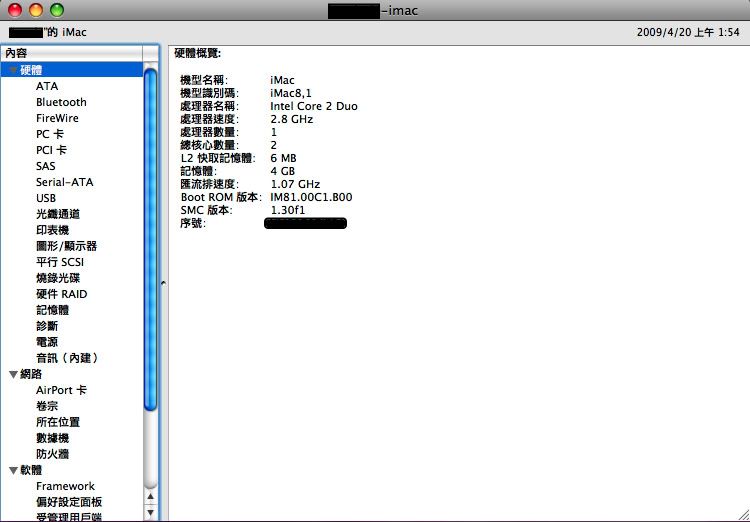The image size is (750, 522).
Task: Click the 2009/4/20 date and time text
Action: click(688, 33)
